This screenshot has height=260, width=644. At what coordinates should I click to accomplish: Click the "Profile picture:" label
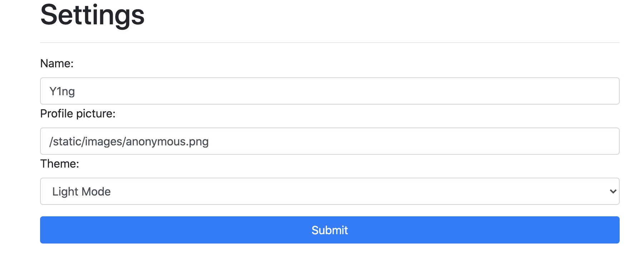pos(78,114)
